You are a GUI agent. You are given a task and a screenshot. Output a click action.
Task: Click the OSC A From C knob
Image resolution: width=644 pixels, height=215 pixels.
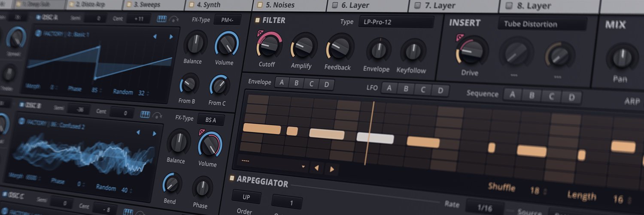coord(219,86)
